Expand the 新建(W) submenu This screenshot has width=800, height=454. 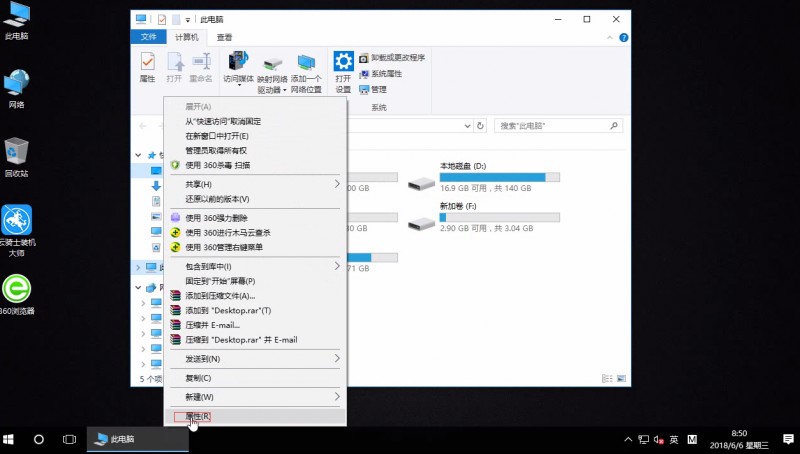255,397
